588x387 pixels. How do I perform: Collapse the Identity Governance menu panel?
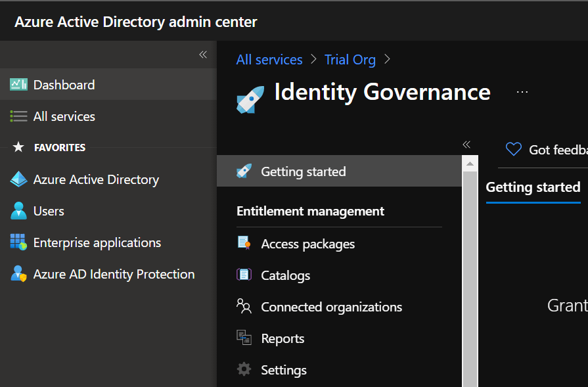(x=466, y=145)
